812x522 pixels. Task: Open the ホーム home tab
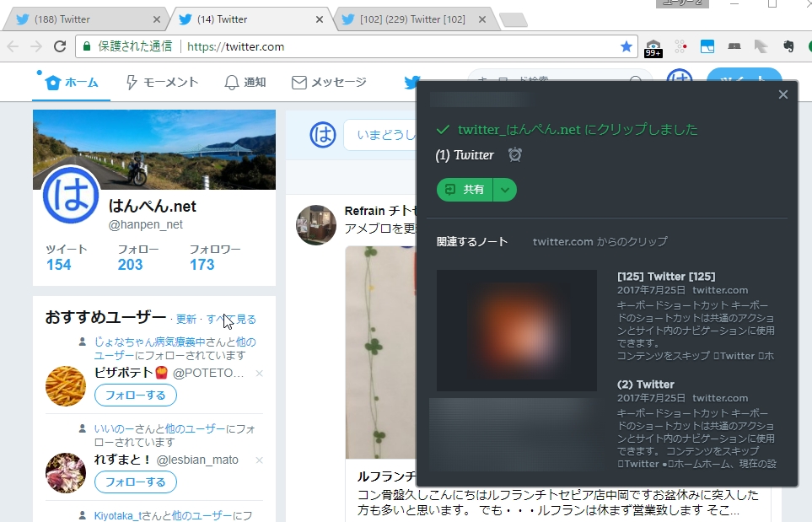tap(72, 83)
